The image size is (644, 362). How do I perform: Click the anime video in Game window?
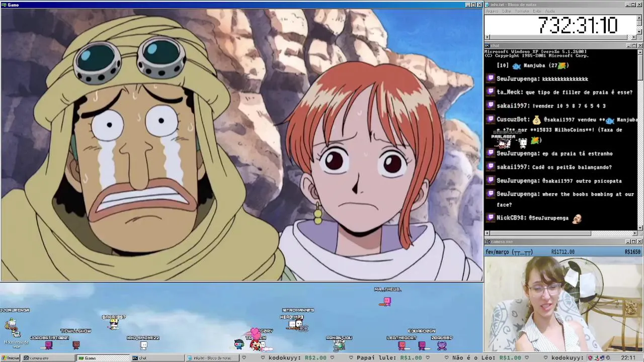coord(242,145)
